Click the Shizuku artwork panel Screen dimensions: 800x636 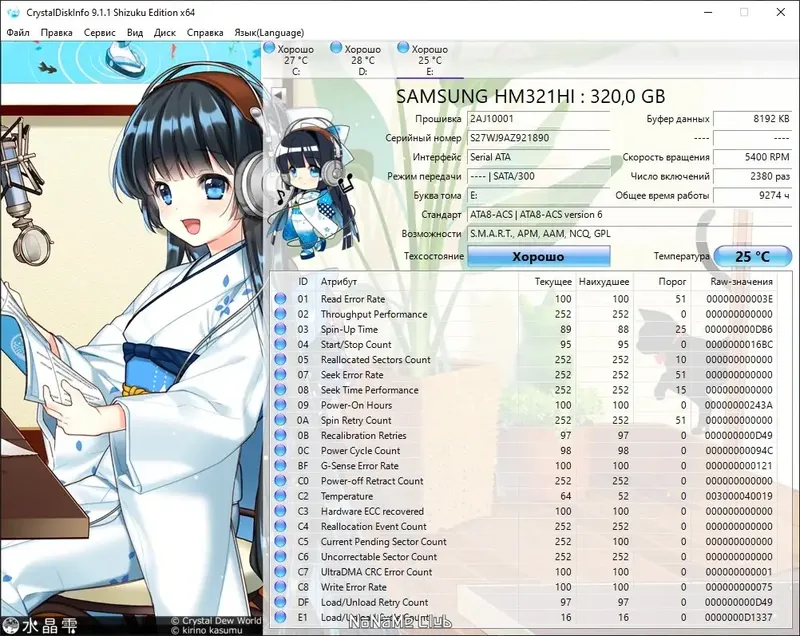131,338
